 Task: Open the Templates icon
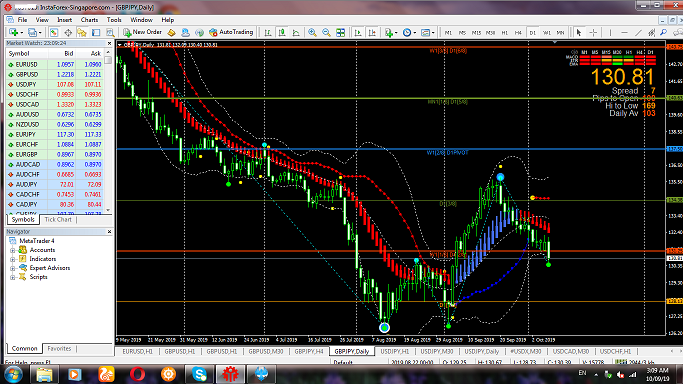(425, 33)
